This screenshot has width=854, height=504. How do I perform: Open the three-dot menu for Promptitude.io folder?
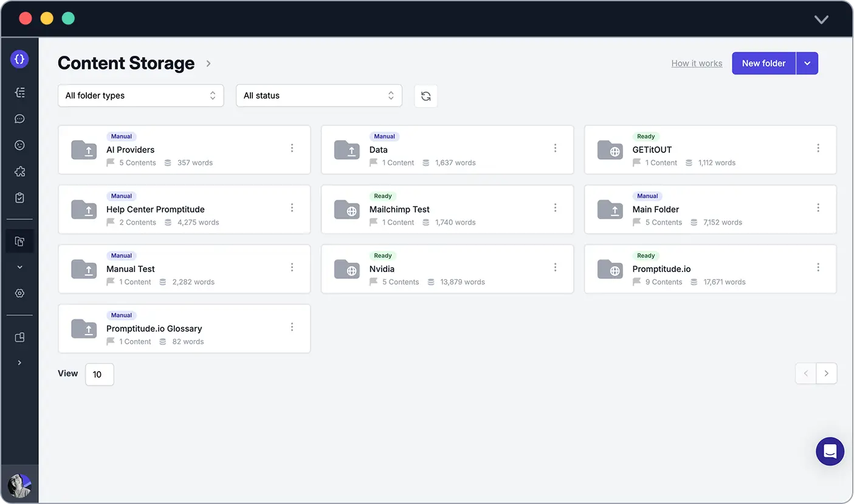(x=818, y=267)
